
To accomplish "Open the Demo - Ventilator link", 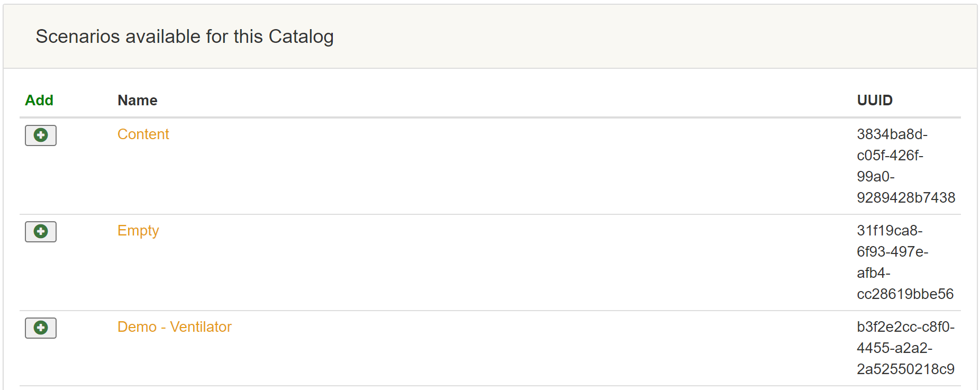I will click(x=174, y=327).
